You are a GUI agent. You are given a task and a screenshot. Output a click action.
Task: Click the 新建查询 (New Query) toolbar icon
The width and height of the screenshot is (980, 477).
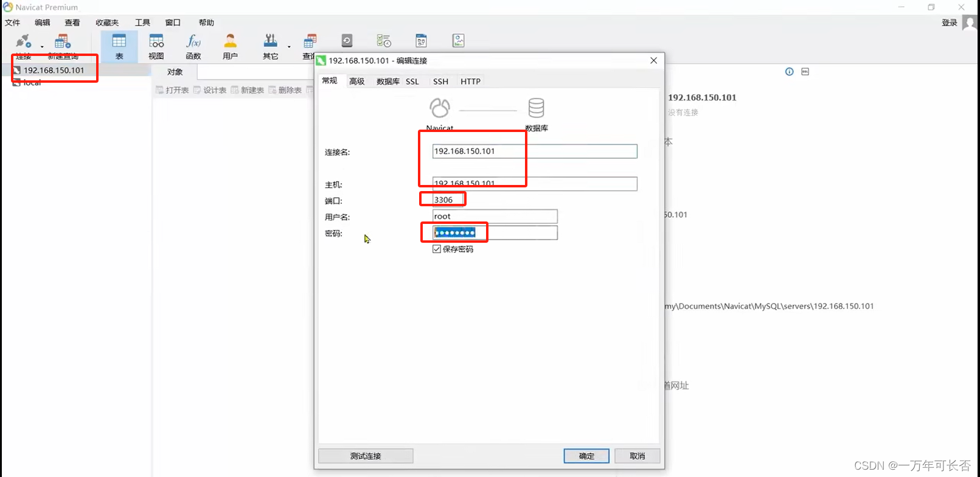pos(63,41)
